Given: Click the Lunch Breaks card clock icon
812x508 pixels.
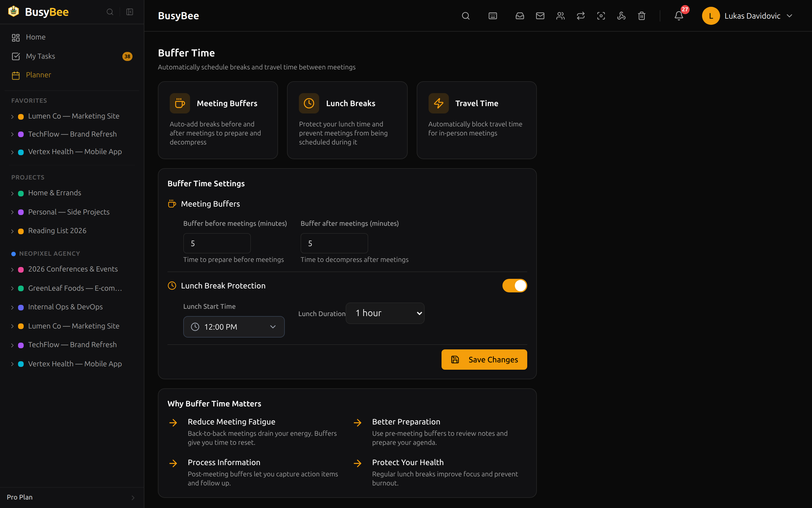Looking at the screenshot, I should tap(309, 103).
